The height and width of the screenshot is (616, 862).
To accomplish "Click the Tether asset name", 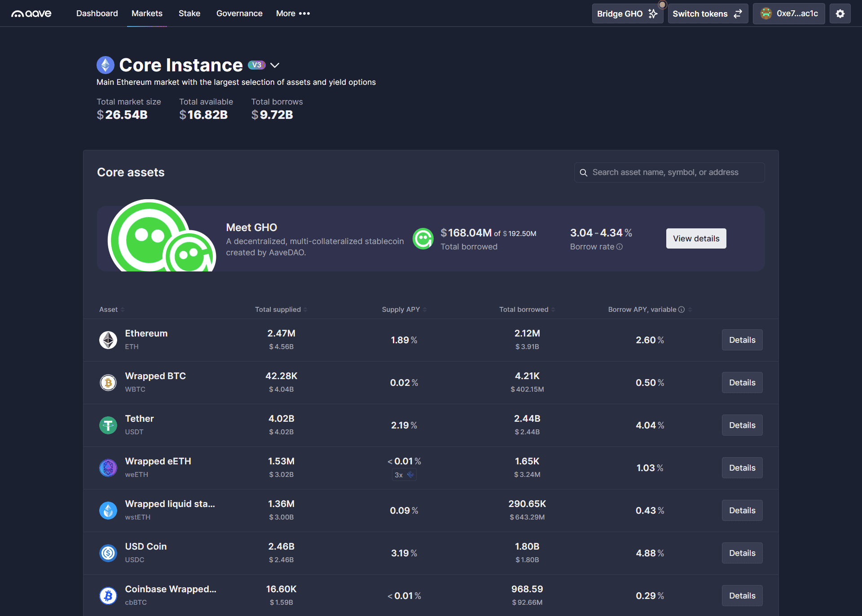I will 139,419.
